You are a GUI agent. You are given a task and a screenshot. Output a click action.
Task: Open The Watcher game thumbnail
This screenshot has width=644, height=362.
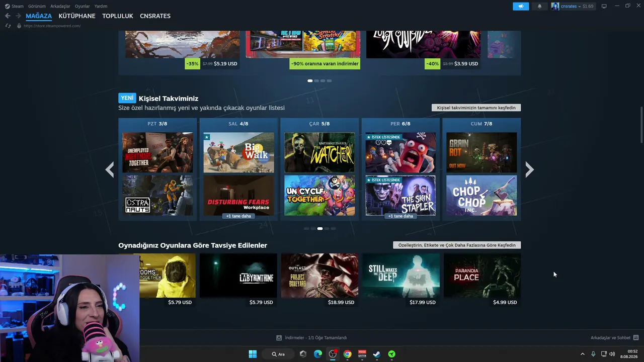[319, 152]
